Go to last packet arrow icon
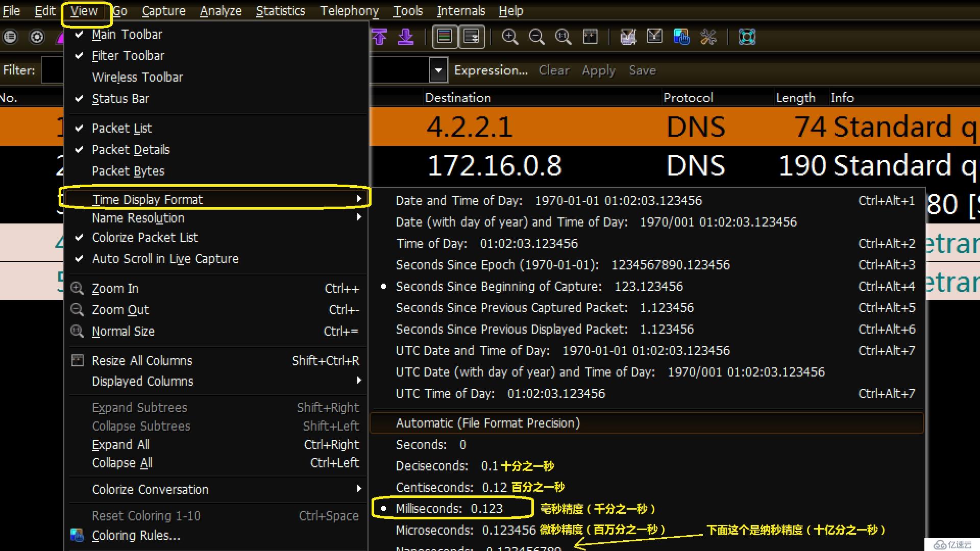980x551 pixels. 406,37
